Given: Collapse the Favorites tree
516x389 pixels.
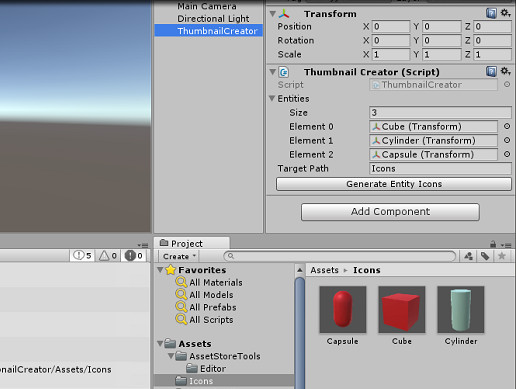Looking at the screenshot, I should pyautogui.click(x=160, y=269).
